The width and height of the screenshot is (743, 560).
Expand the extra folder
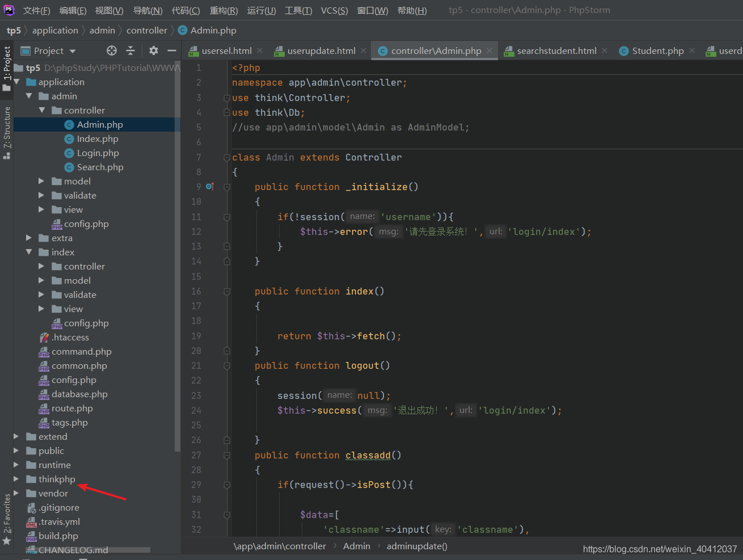pos(29,238)
